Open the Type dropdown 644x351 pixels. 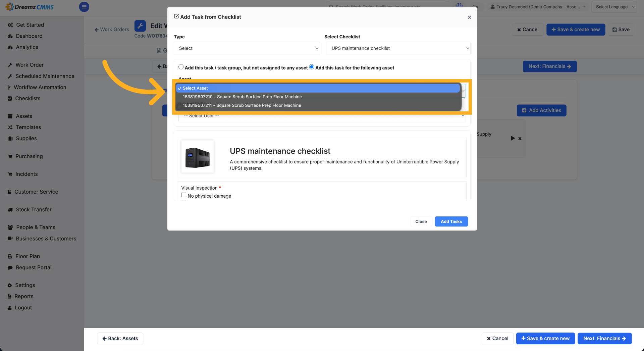coord(247,48)
